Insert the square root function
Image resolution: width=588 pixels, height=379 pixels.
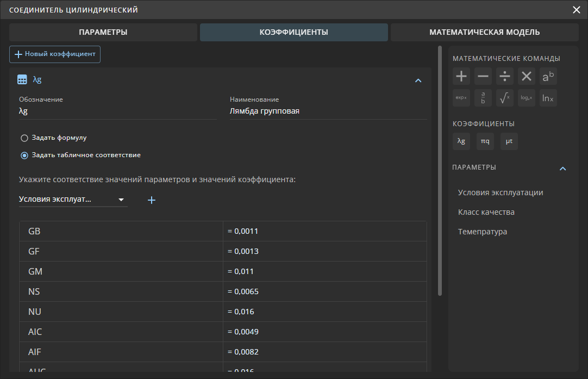coord(505,98)
